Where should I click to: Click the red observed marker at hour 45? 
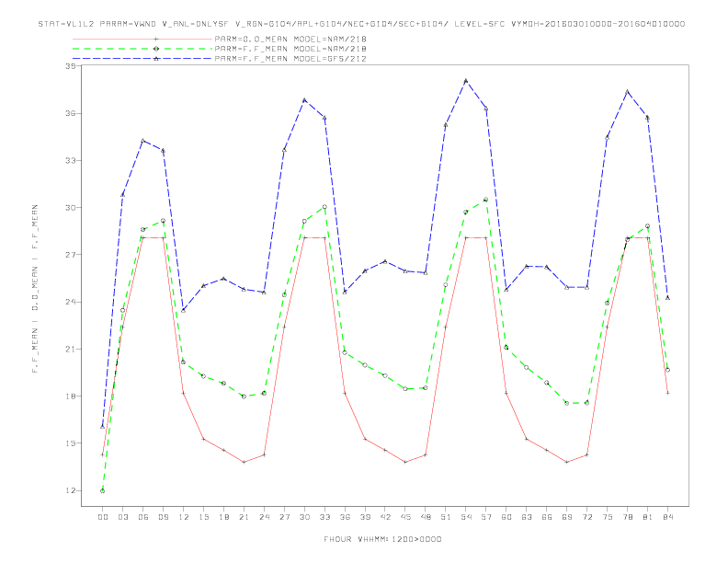405,462
